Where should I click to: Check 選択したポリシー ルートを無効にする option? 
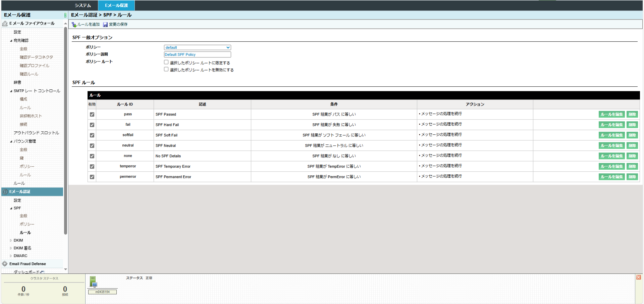pos(166,69)
